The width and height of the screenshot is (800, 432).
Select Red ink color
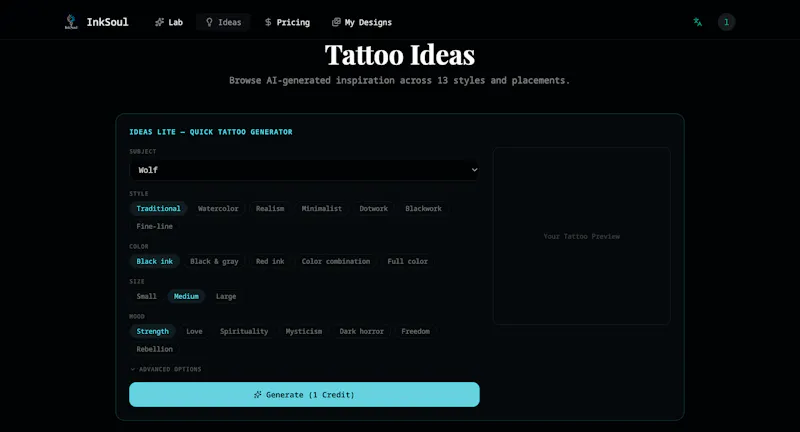(270, 261)
